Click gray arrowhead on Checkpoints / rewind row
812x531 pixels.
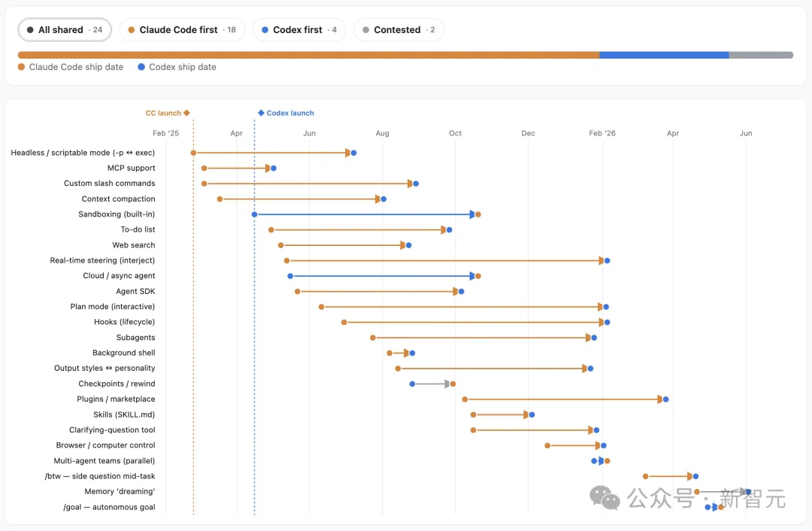coord(447,384)
